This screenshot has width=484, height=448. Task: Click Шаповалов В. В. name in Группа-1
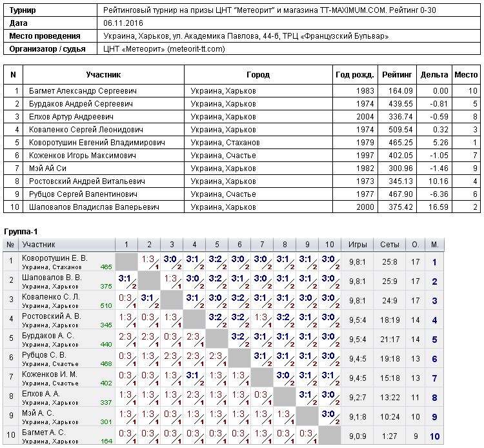pos(52,278)
